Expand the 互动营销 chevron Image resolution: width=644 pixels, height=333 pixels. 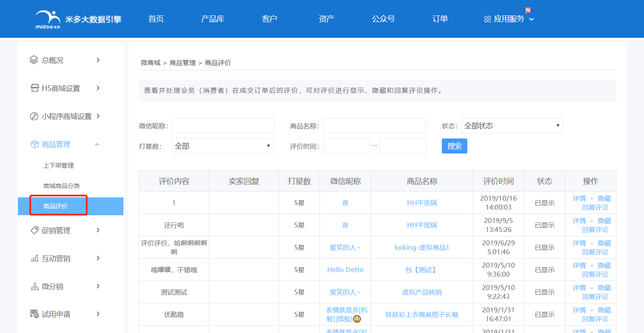coord(98,258)
